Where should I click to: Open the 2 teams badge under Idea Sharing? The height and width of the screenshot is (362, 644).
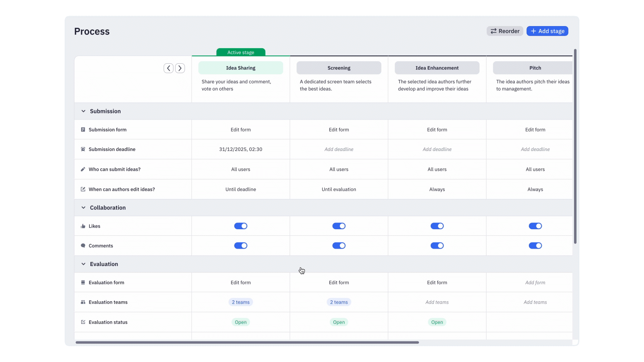(x=241, y=302)
